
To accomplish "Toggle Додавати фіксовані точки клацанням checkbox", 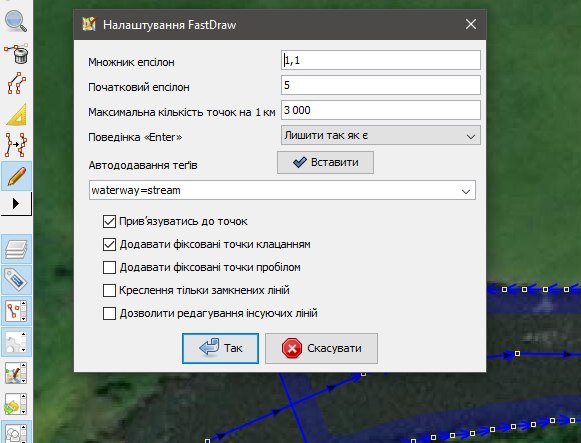I will click(109, 244).
